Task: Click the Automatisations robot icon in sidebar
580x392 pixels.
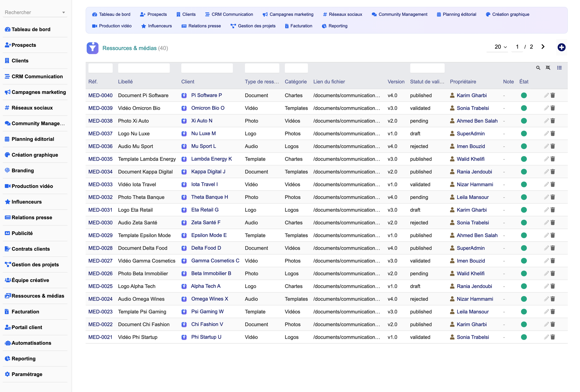Action: tap(8, 343)
